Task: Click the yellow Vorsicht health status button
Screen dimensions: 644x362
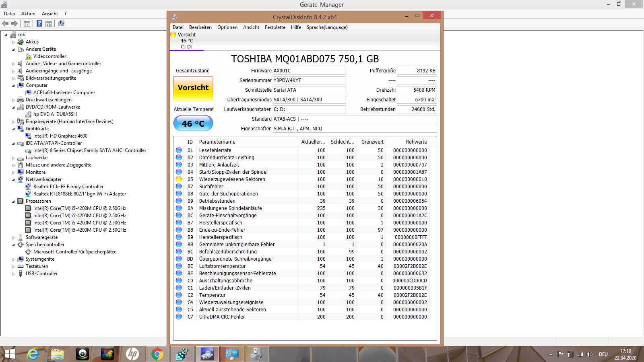Action: pyautogui.click(x=193, y=88)
